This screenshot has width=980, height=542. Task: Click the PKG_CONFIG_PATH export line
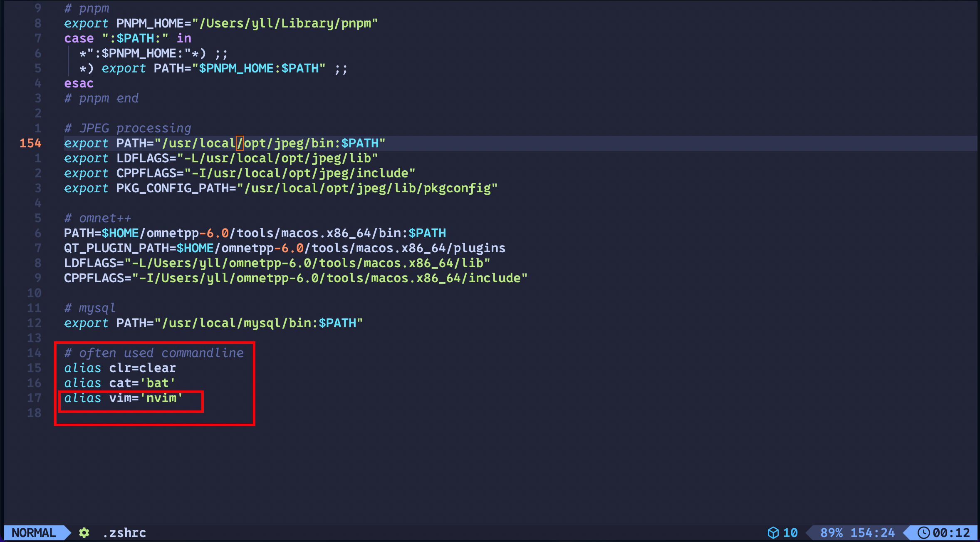click(x=280, y=189)
